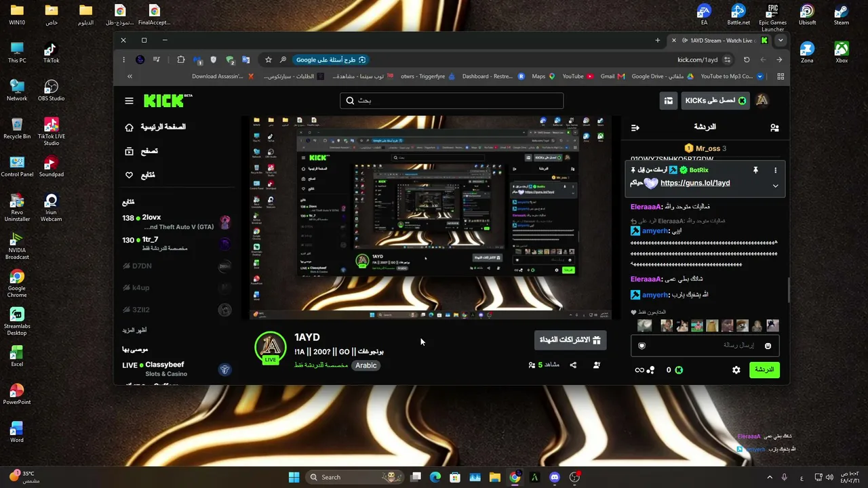Open the Windows Start menu

[x=294, y=477]
